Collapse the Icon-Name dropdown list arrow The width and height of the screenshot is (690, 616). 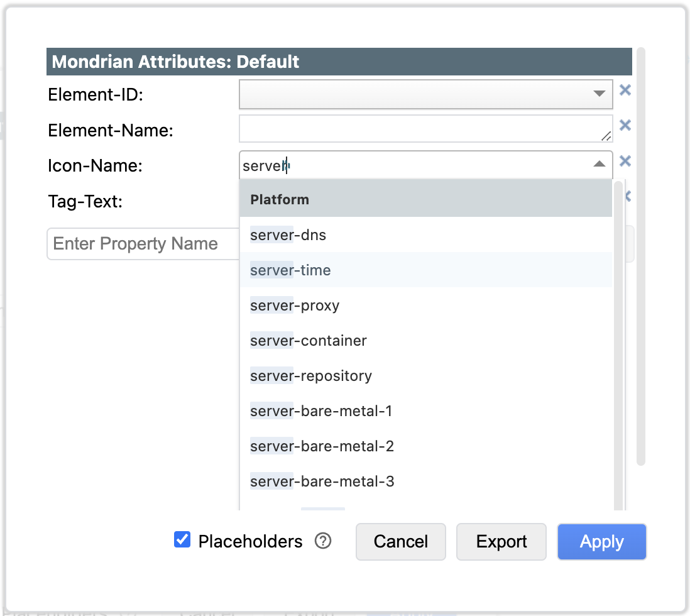tap(599, 164)
